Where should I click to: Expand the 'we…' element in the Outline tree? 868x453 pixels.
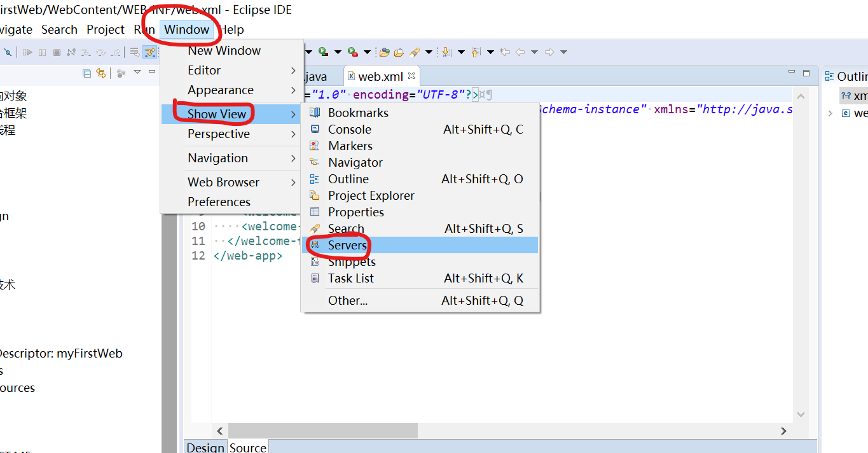[x=830, y=113]
